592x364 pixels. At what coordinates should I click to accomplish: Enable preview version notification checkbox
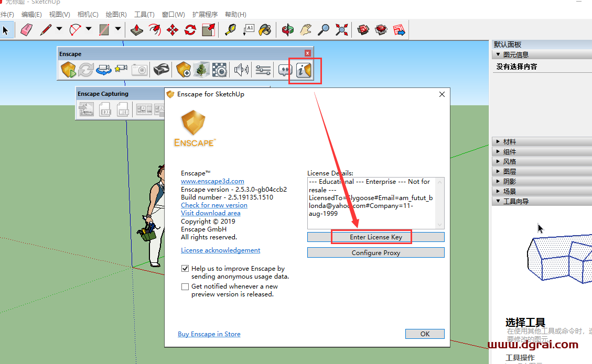coord(185,286)
